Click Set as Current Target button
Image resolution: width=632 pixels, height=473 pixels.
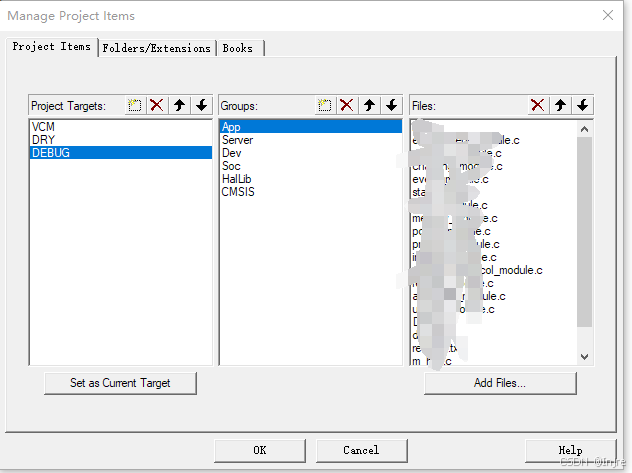(x=121, y=383)
